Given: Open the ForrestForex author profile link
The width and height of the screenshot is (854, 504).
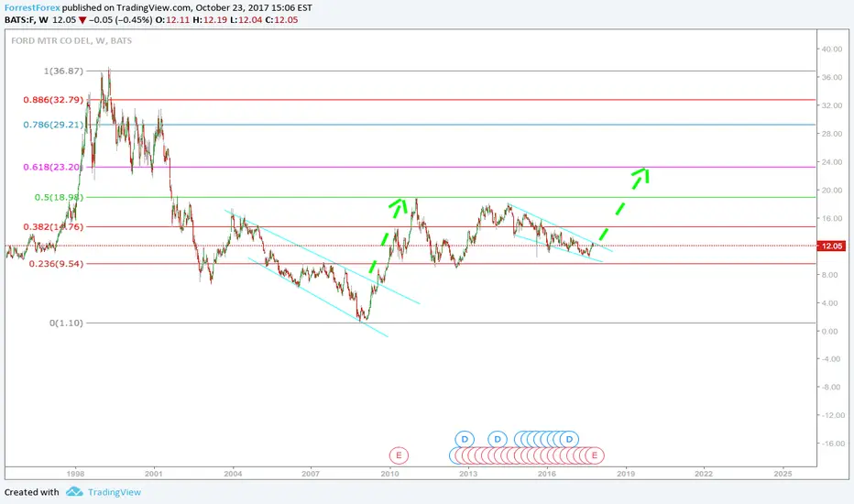Looking at the screenshot, I should 32,8.
